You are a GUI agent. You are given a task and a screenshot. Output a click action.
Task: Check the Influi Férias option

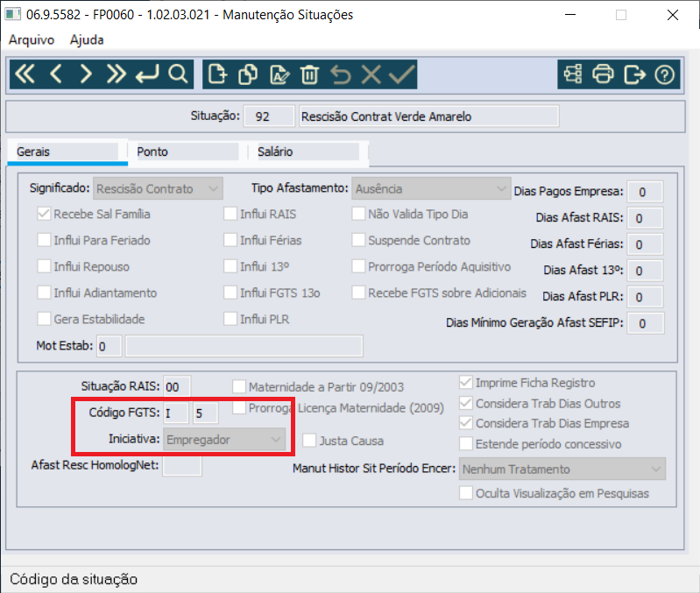(230, 240)
